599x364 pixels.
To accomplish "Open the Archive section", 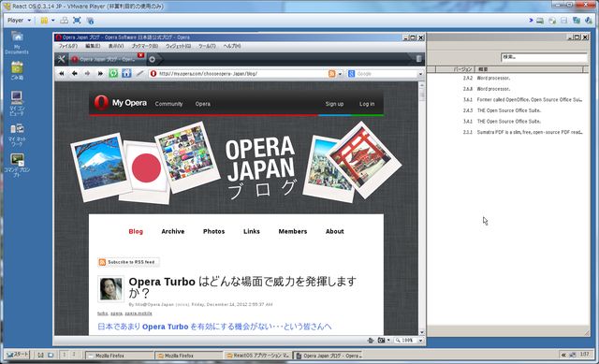I will 172,231.
